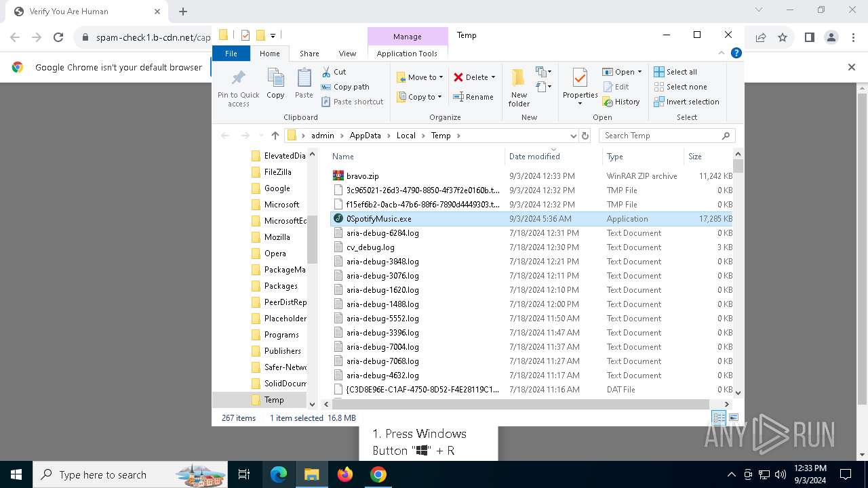This screenshot has width=868, height=488.
Task: Click the Chrome reload page button
Action: [x=58, y=38]
